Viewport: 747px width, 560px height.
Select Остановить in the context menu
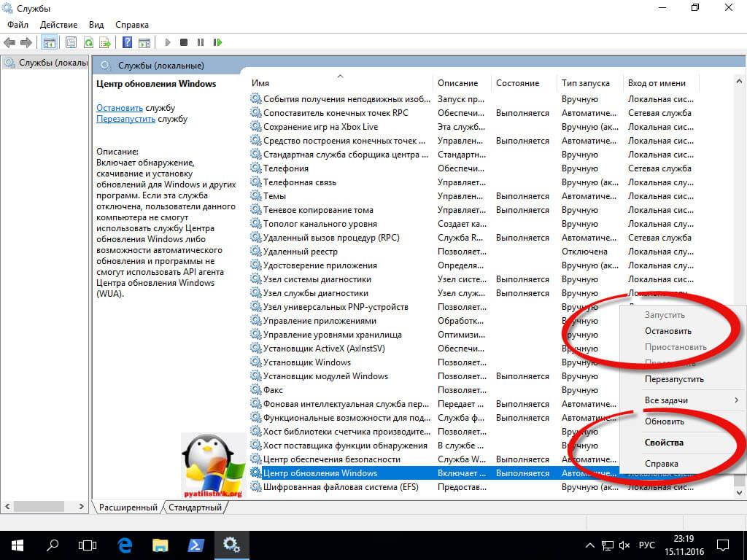point(668,331)
